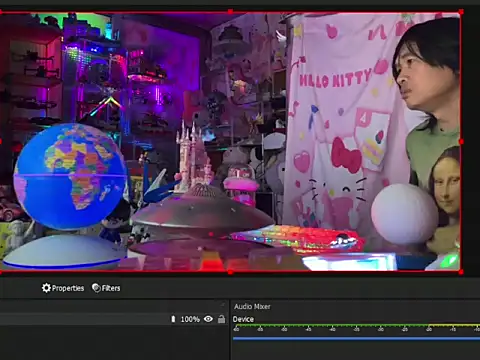Click the left-middle red resize handle

pos(1,142)
